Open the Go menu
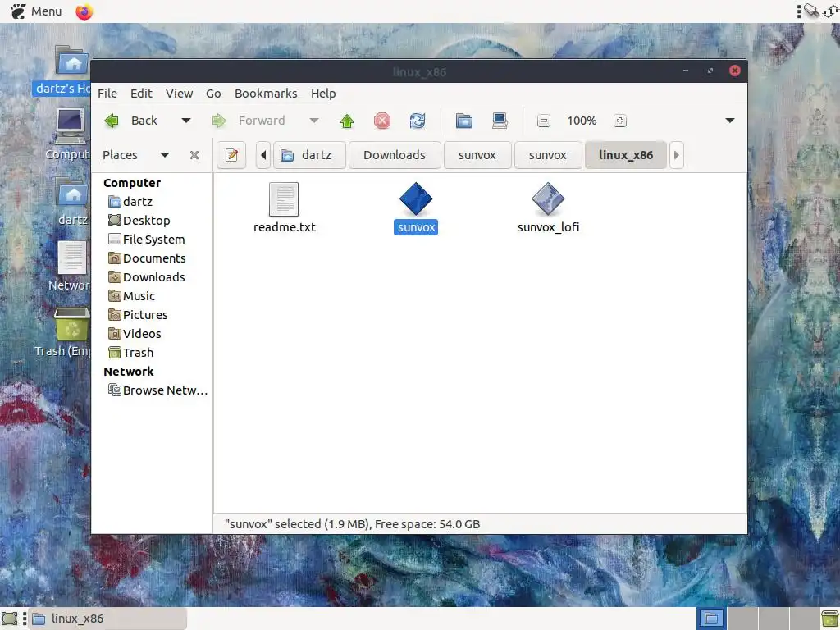Image resolution: width=840 pixels, height=630 pixels. click(x=213, y=94)
